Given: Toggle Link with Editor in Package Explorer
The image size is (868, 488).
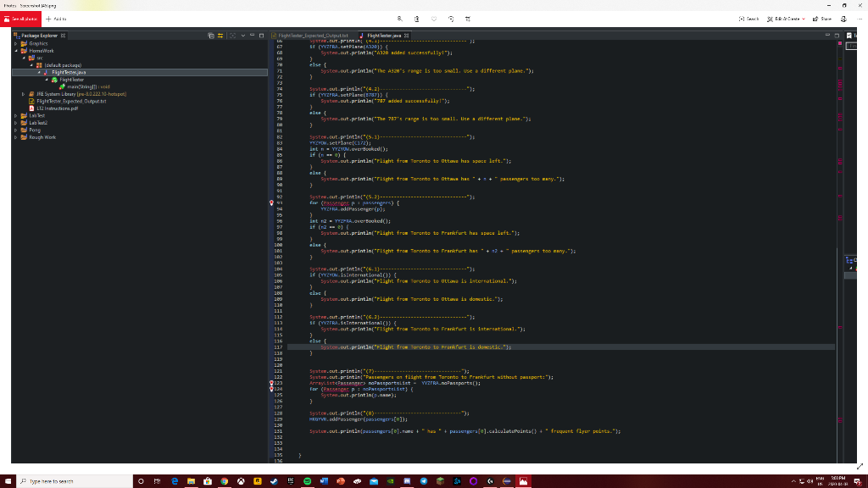Looking at the screenshot, I should click(x=220, y=36).
